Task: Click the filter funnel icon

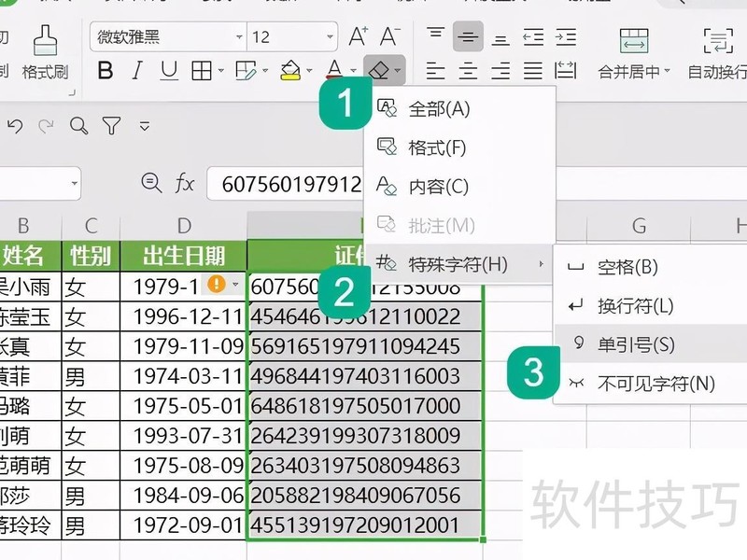Action: 111,126
